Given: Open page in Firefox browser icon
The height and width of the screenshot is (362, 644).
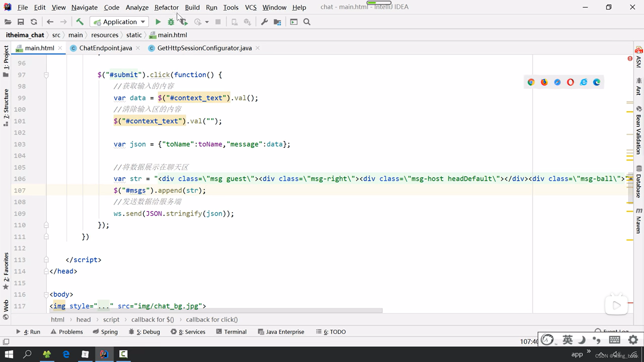Looking at the screenshot, I should click(x=544, y=82).
